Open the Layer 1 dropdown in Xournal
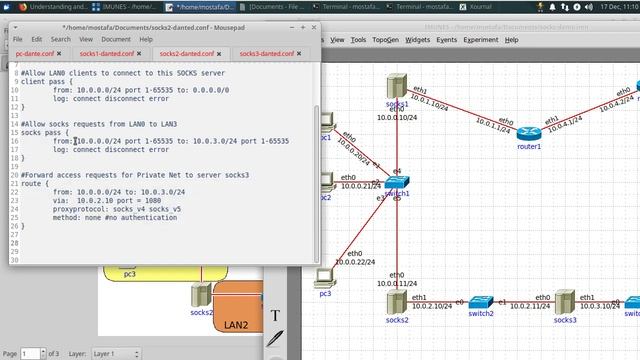 pos(116,353)
